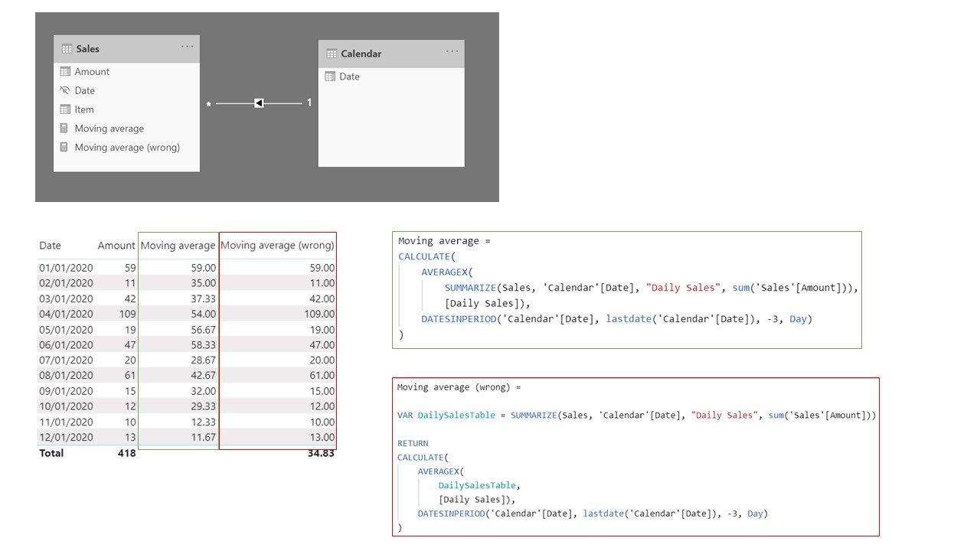Click the 04/01/2020 date cell
The width and height of the screenshot is (980, 551).
[66, 314]
